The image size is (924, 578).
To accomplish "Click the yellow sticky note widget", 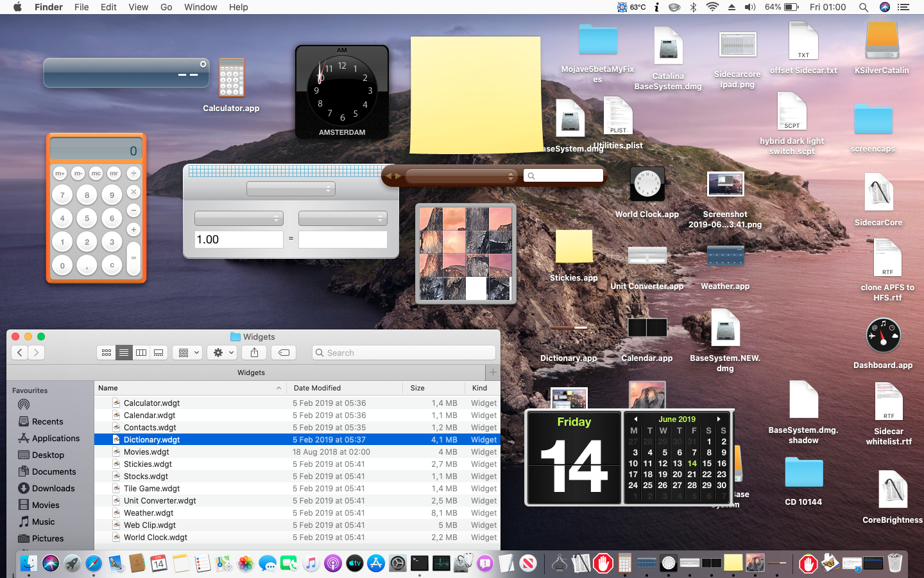I will click(x=475, y=95).
